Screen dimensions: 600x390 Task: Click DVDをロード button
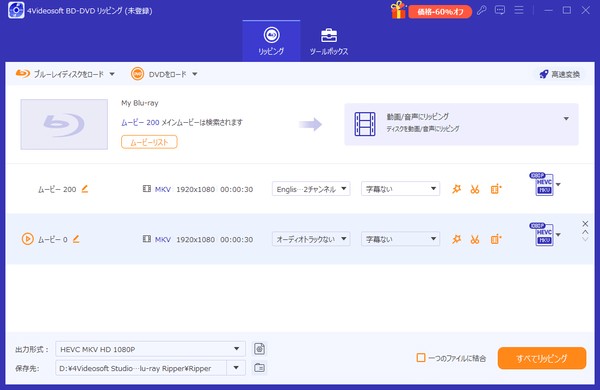159,74
